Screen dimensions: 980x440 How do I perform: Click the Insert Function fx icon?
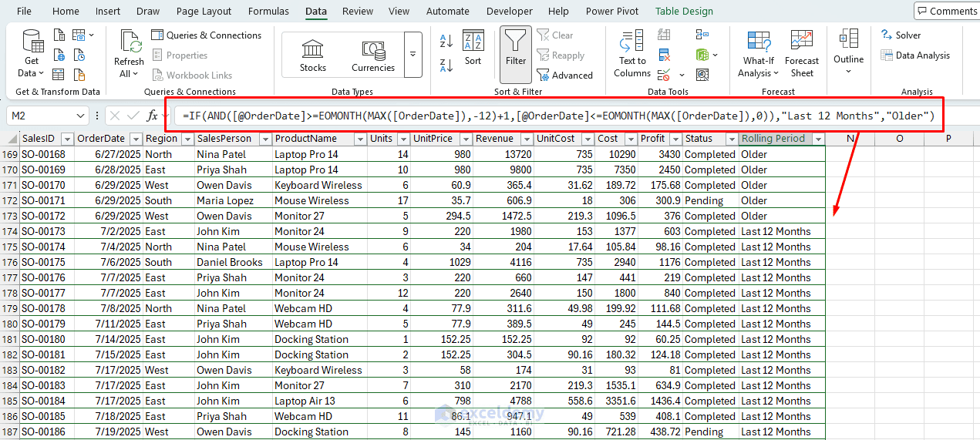153,116
